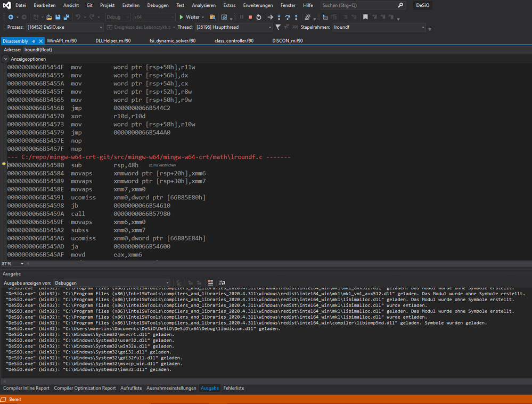Stop debugging with the red square
Image resolution: width=532 pixels, height=404 pixels.
[250, 17]
